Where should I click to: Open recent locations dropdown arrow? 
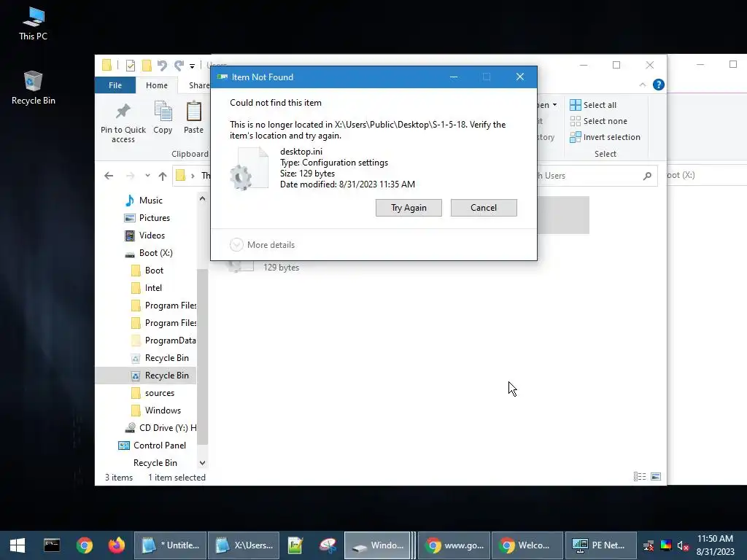click(x=147, y=176)
